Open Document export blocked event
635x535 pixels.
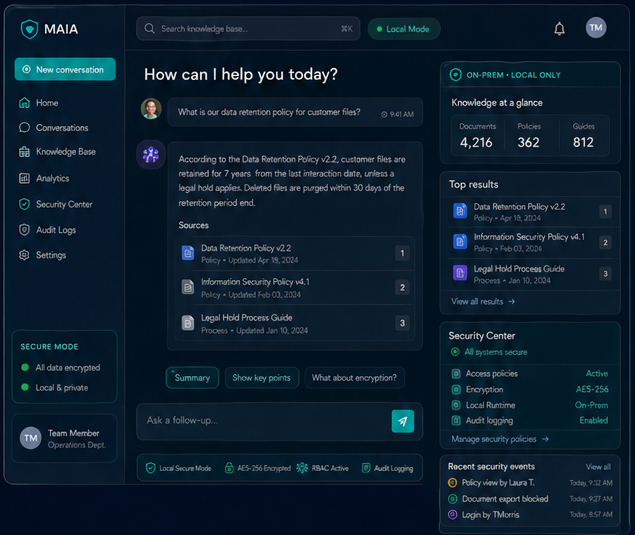[530, 499]
